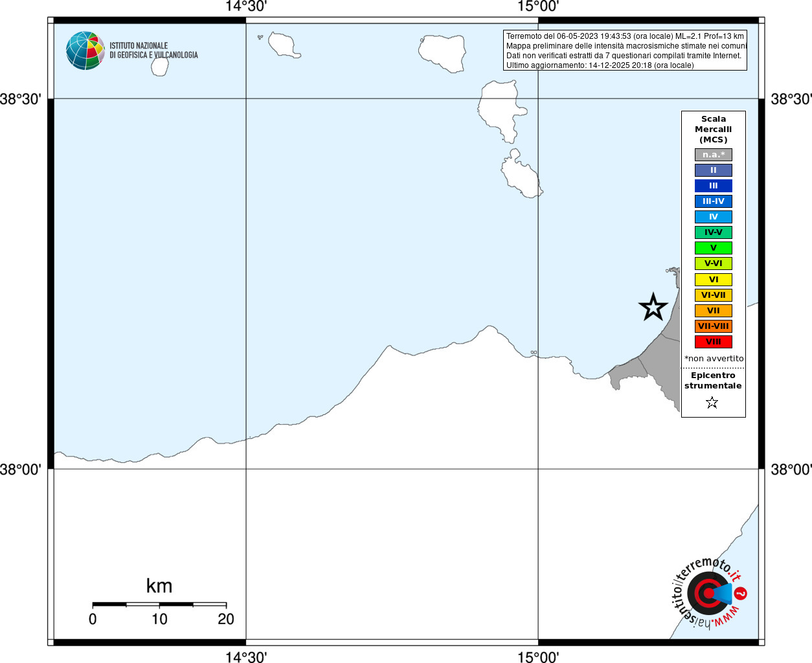
Task: Click the red question mark icon
Action: (x=741, y=593)
